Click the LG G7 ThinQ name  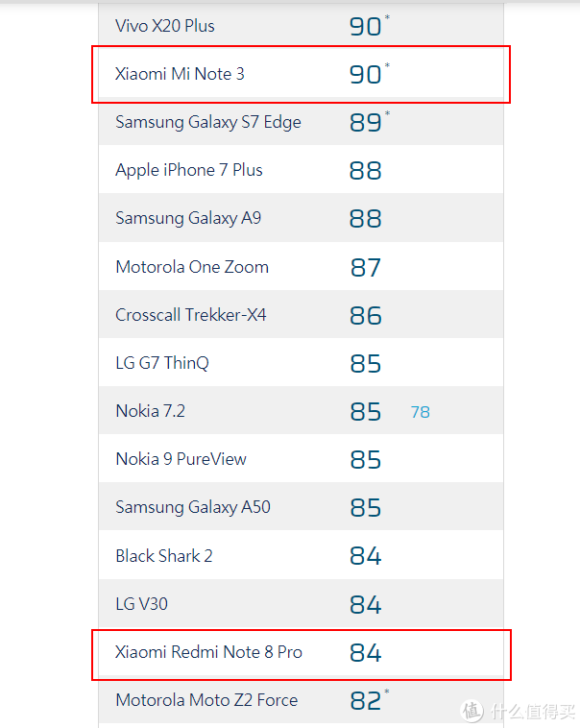(162, 363)
